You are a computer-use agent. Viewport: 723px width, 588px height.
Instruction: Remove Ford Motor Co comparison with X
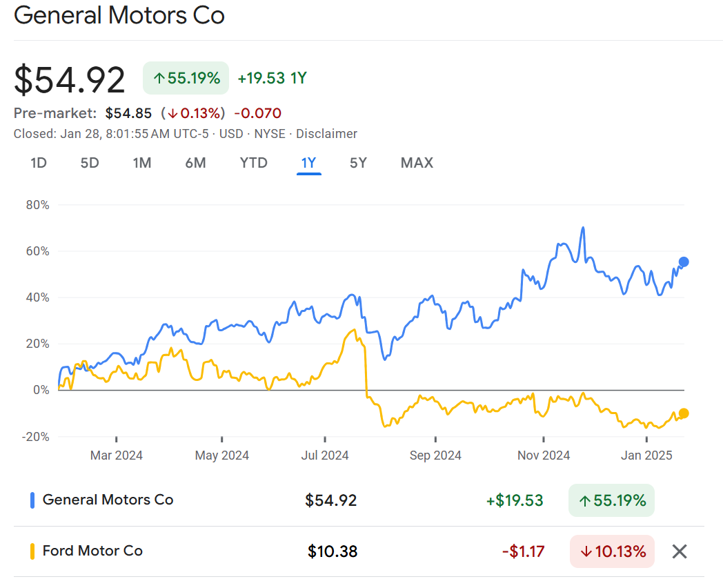(680, 551)
